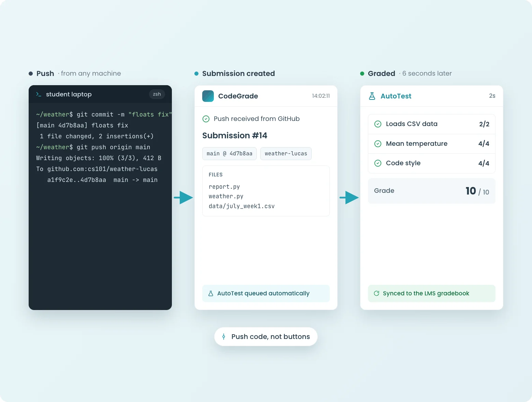The width and height of the screenshot is (532, 402).
Task: Click the teal bullet beside Submission created
Action: [x=196, y=74]
